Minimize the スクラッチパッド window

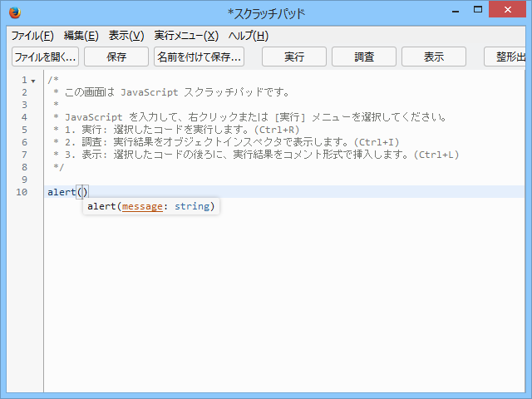tap(456, 11)
